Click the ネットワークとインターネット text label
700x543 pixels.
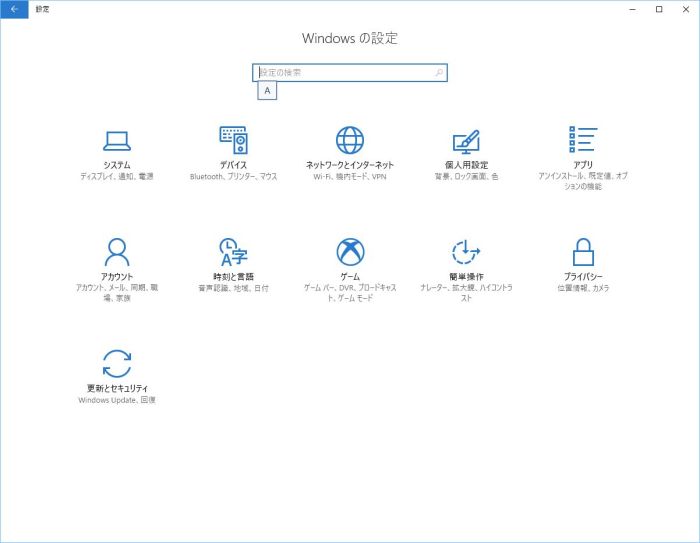[350, 165]
